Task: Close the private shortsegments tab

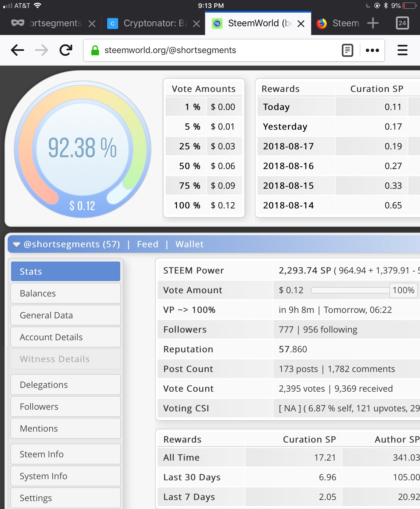Action: tap(92, 24)
